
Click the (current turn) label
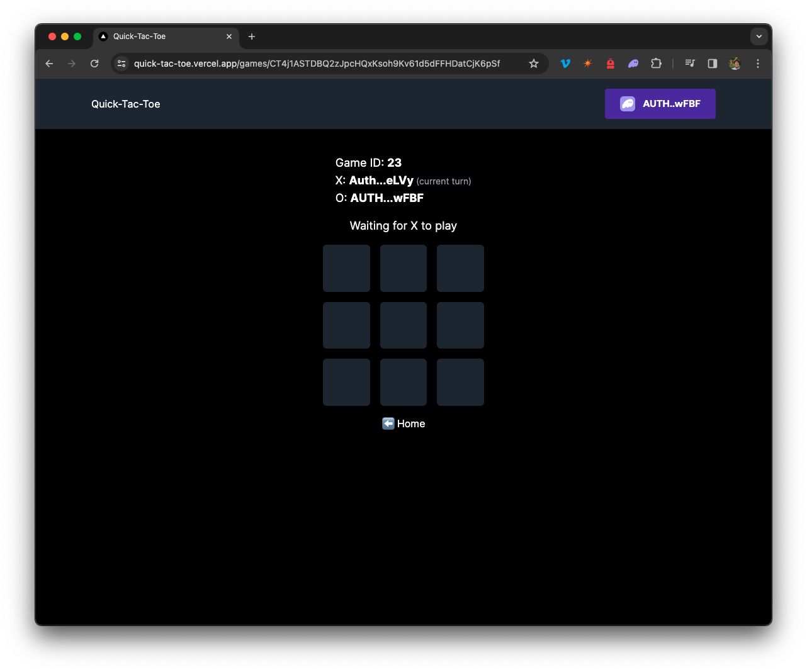(444, 181)
